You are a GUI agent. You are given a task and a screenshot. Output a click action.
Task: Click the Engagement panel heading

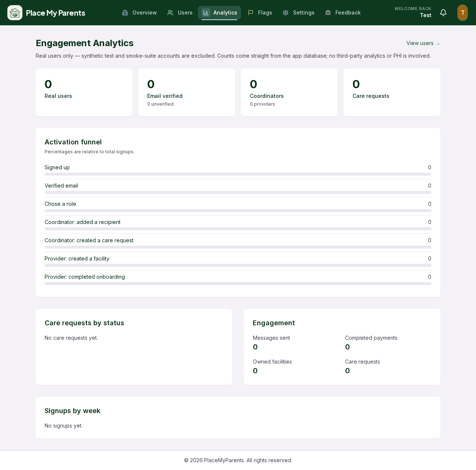(x=274, y=323)
